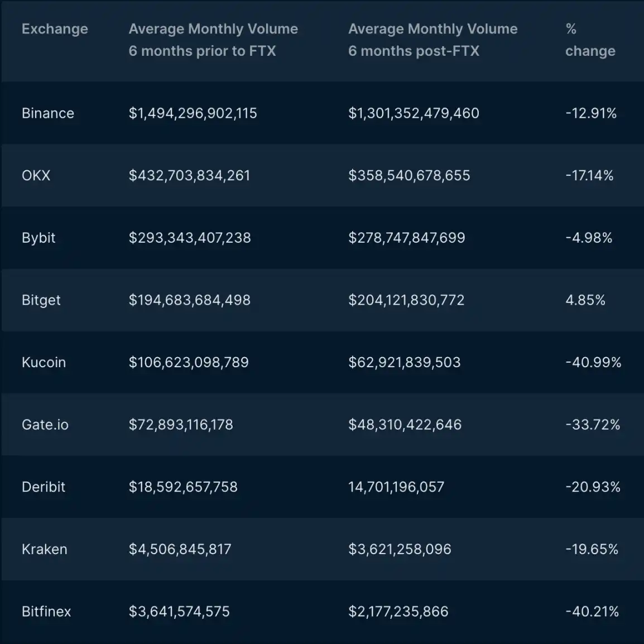
Task: Select the Average Monthly Volume post-FTX header
Action: [x=433, y=40]
